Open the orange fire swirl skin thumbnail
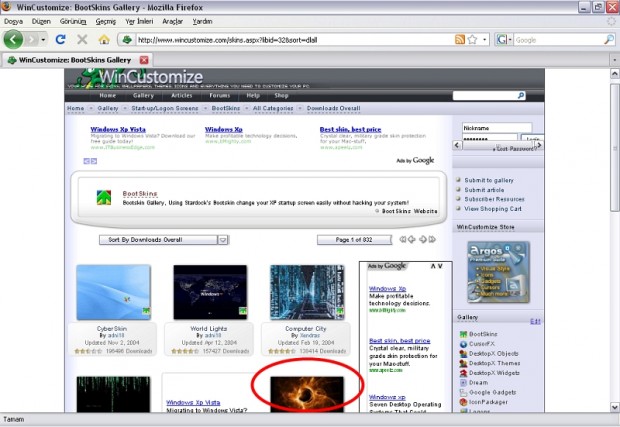Image resolution: width=620 pixels, height=427 pixels. [307, 394]
